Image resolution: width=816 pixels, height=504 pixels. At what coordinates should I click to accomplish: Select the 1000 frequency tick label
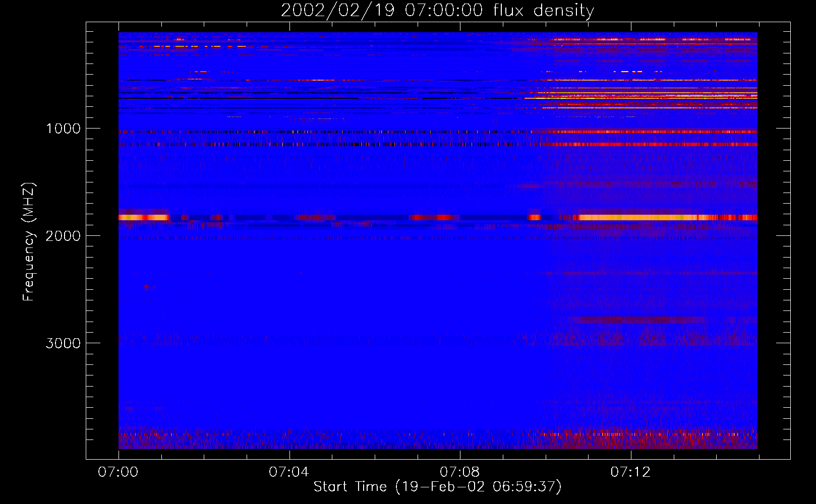[x=63, y=129]
